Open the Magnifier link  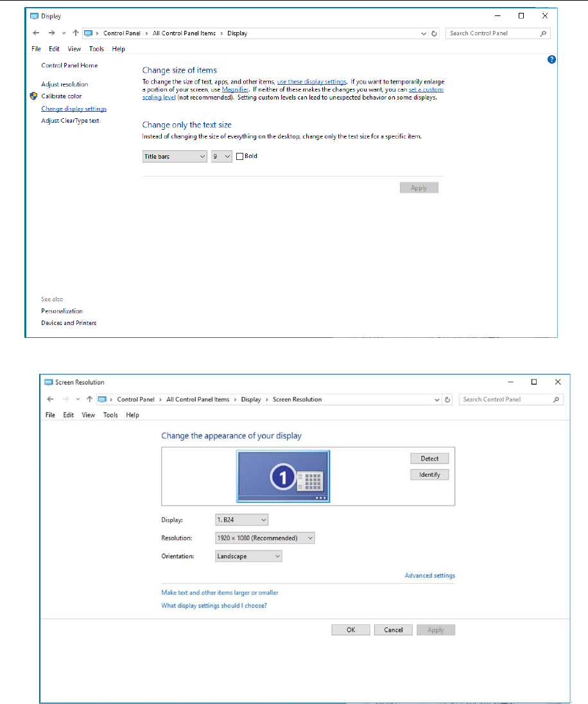coord(235,89)
